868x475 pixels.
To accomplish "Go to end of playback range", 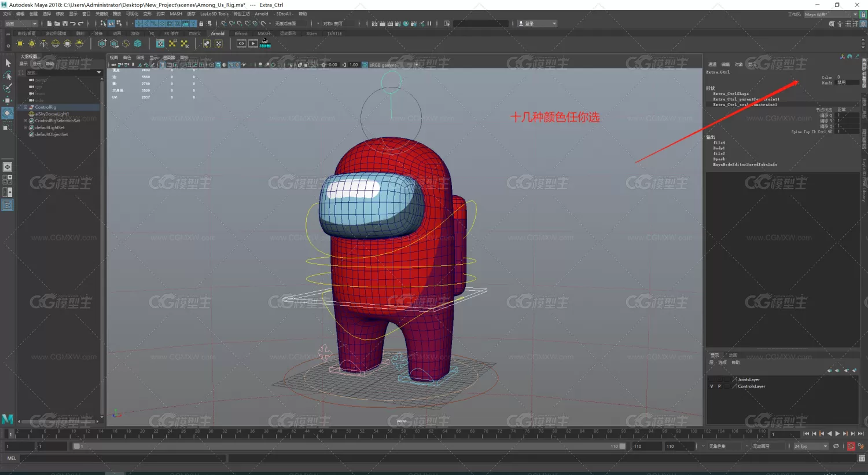I will (861, 434).
